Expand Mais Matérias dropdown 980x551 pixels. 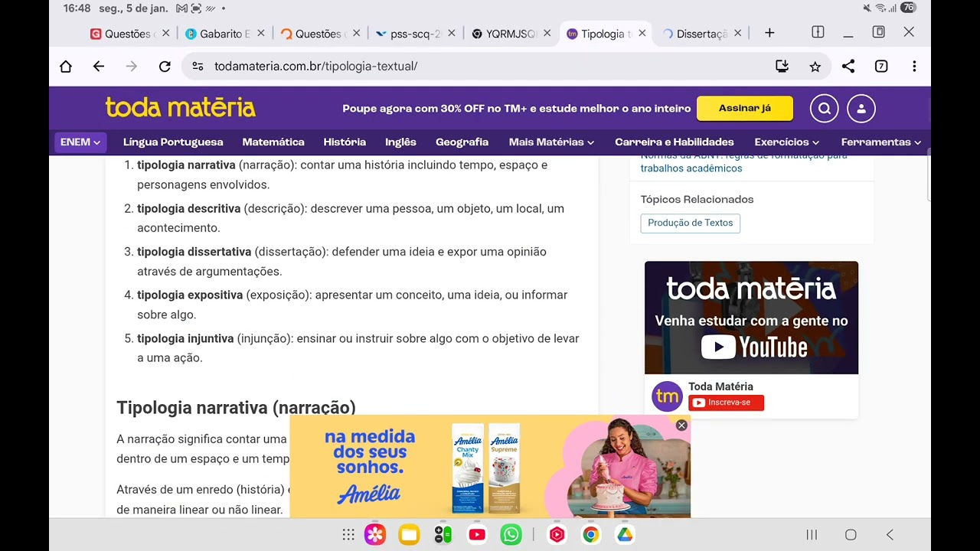[551, 142]
